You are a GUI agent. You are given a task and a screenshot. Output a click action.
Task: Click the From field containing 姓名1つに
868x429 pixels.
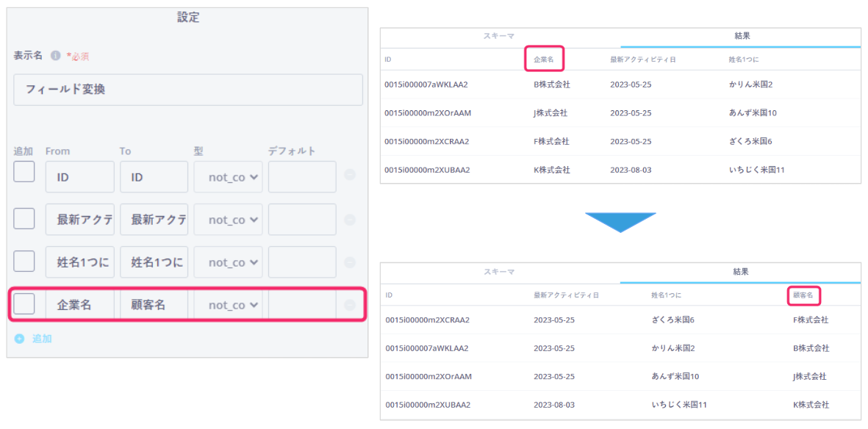tap(79, 262)
